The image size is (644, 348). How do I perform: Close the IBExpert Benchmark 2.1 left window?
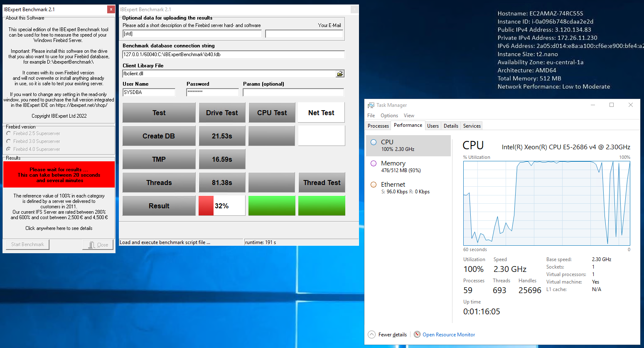pos(111,9)
